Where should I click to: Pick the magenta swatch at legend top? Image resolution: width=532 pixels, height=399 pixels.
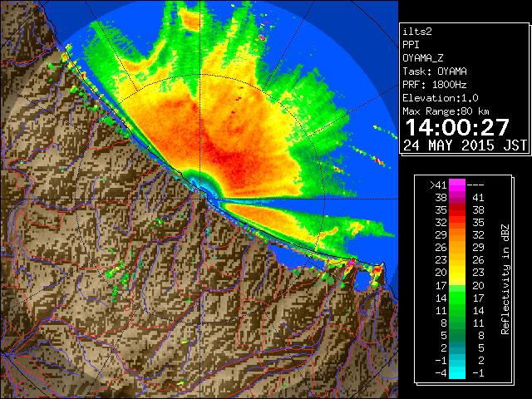(x=457, y=185)
